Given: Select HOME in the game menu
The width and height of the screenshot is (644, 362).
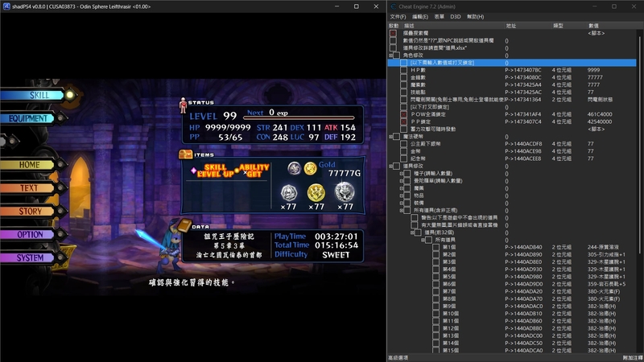Looking at the screenshot, I should [28, 165].
